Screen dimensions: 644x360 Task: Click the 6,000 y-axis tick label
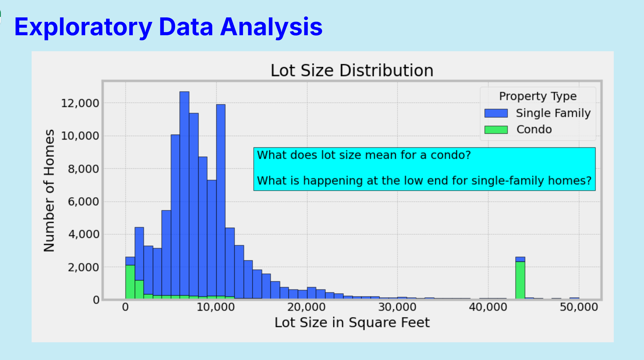(x=83, y=202)
